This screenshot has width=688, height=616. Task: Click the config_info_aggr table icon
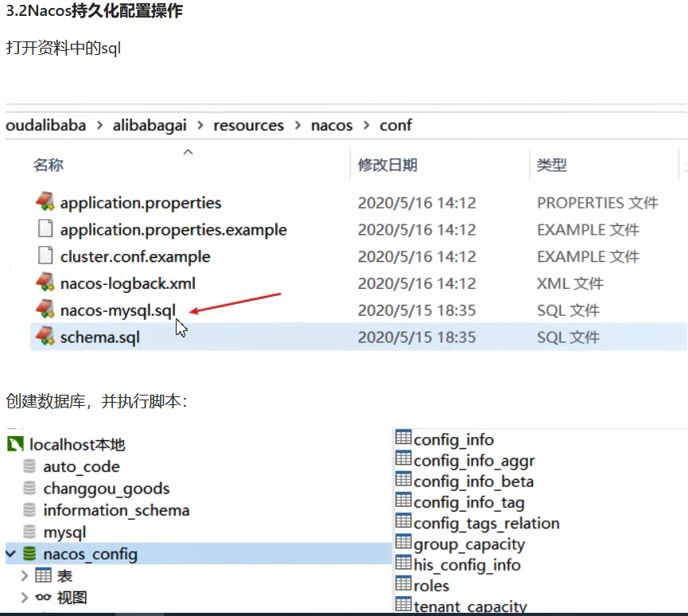click(403, 458)
